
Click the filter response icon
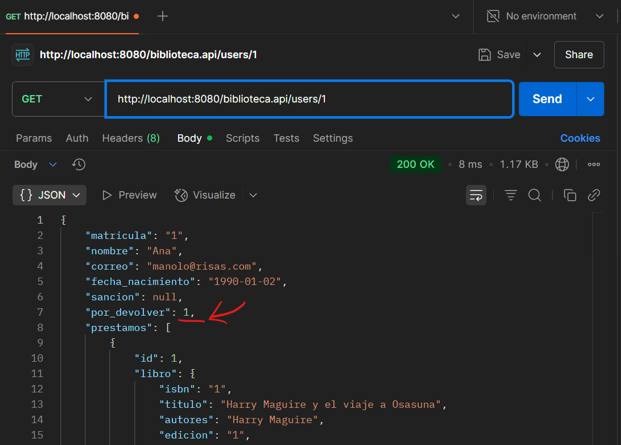tap(511, 195)
